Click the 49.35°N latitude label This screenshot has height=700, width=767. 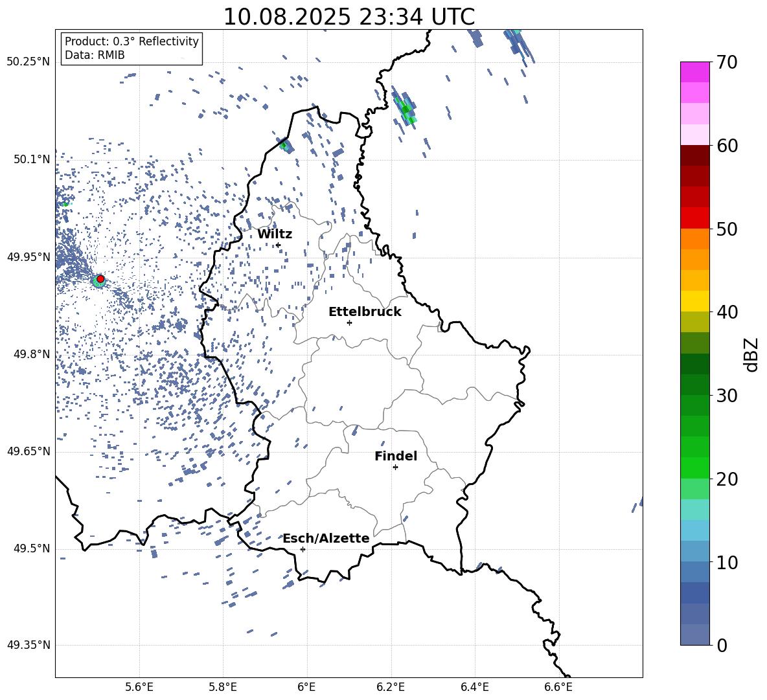(29, 645)
